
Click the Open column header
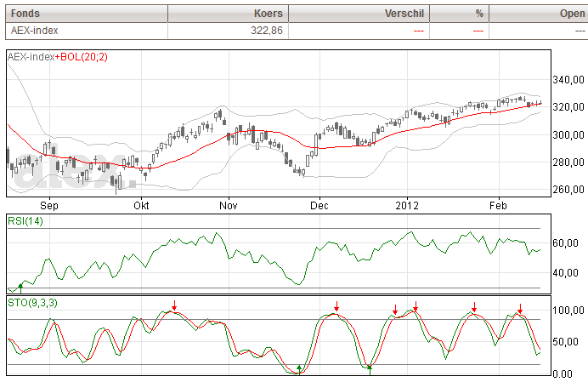(x=539, y=14)
